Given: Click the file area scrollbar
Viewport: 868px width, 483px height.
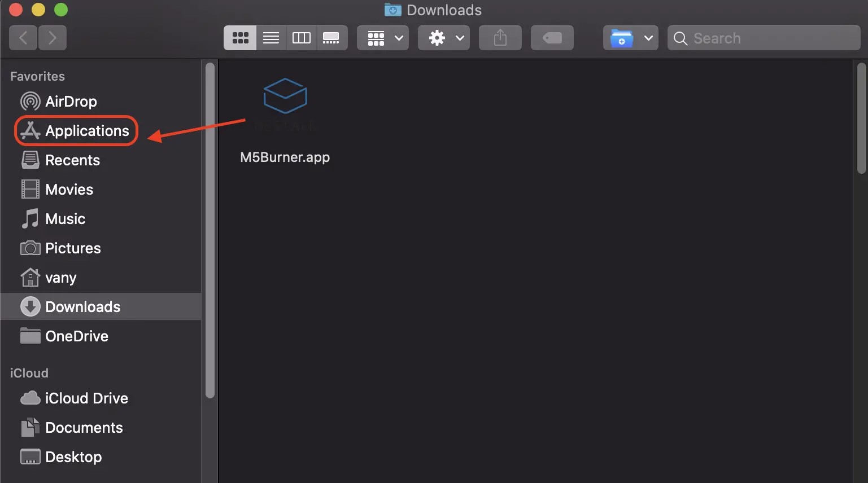Looking at the screenshot, I should [x=861, y=118].
